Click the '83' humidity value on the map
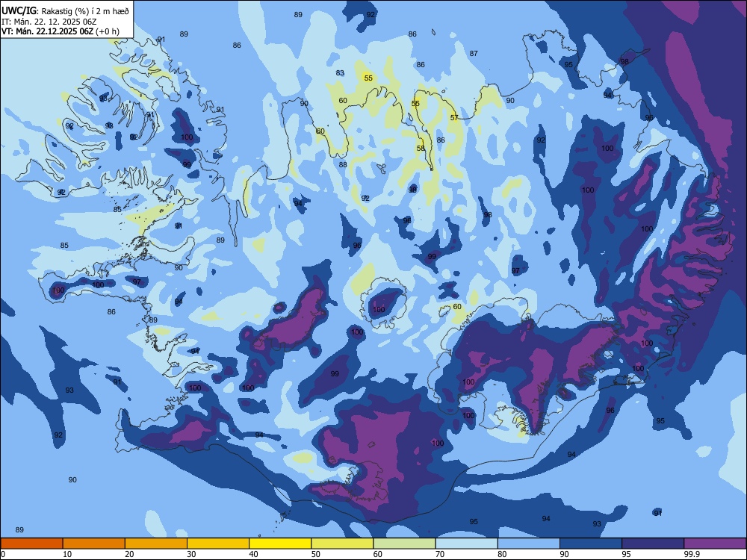 [x=340, y=73]
